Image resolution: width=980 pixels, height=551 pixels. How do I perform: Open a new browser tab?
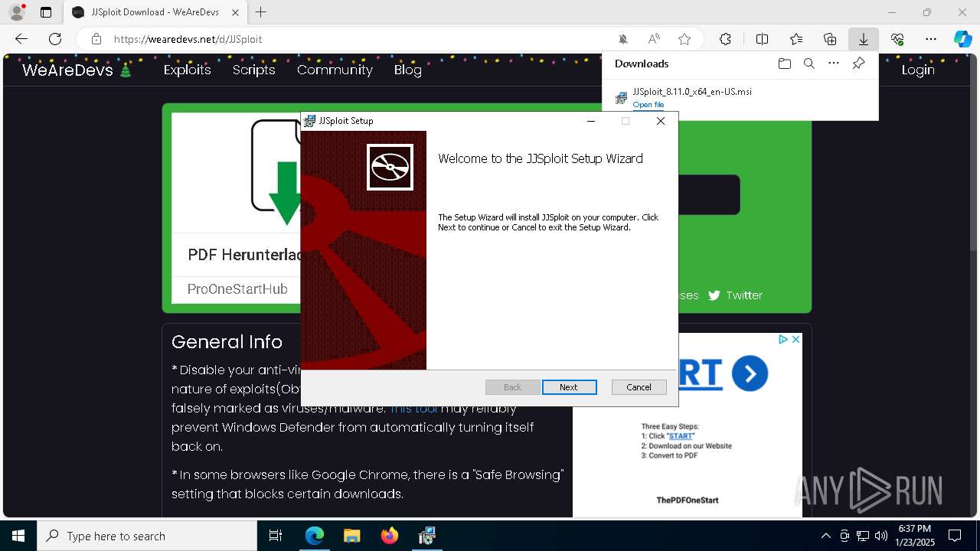pos(261,12)
